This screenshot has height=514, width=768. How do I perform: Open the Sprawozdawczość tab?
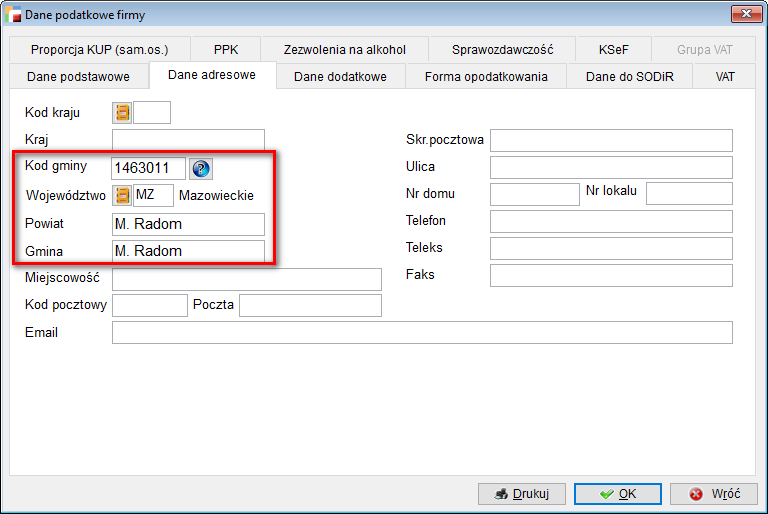click(x=502, y=50)
